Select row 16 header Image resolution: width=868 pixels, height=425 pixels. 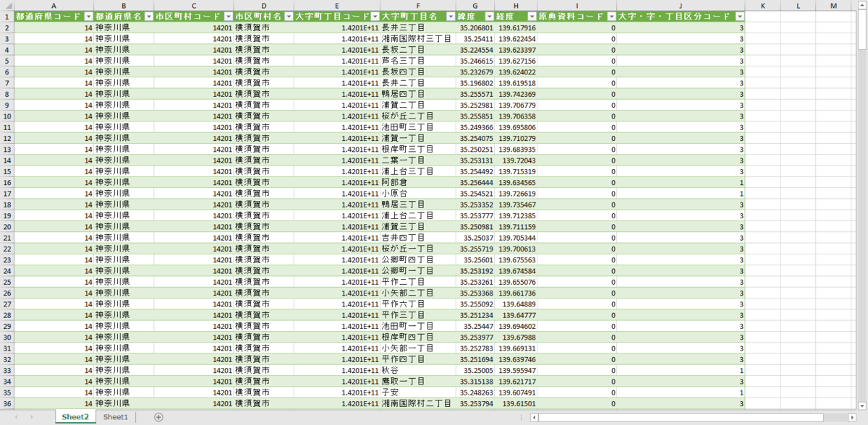coord(7,182)
